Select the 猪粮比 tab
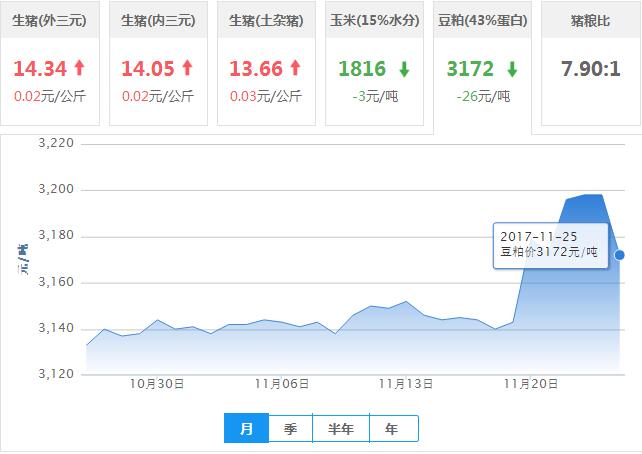Viewport: 642px width, 454px height. point(591,63)
